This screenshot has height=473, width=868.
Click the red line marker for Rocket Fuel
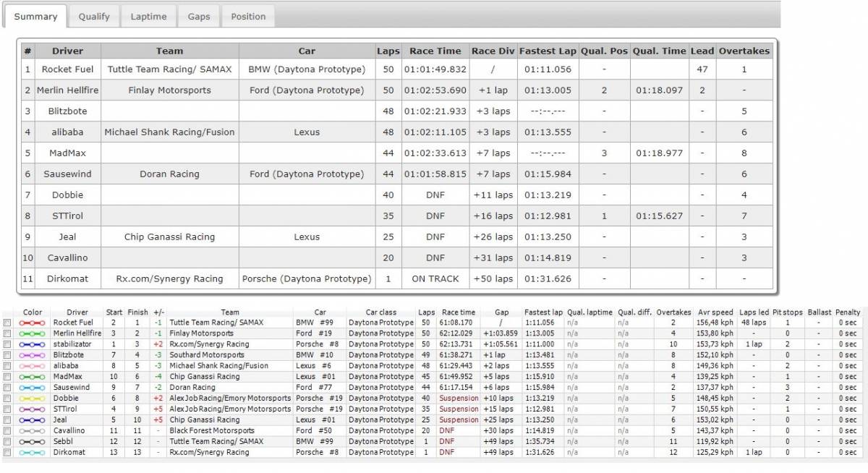(x=33, y=323)
